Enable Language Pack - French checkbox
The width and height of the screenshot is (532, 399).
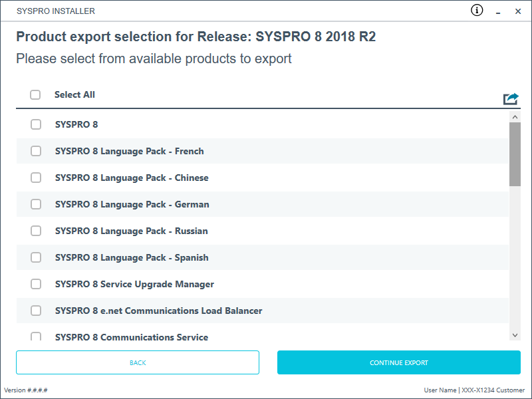[36, 151]
